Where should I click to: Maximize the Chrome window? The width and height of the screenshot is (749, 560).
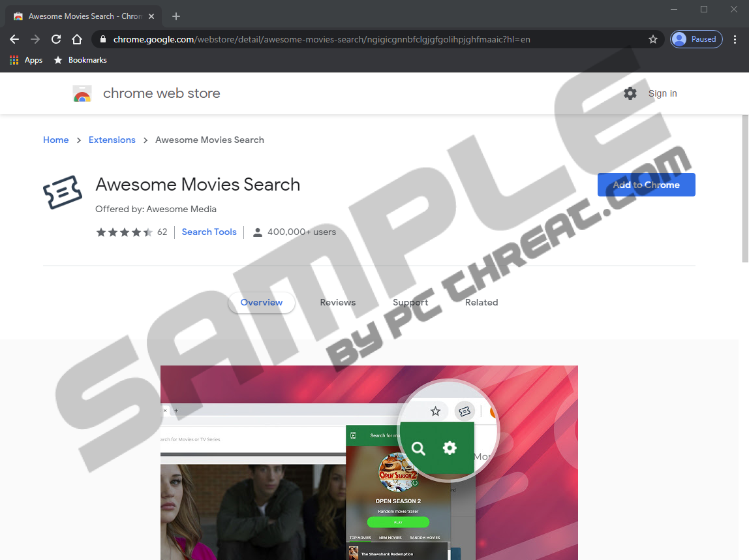[703, 10]
